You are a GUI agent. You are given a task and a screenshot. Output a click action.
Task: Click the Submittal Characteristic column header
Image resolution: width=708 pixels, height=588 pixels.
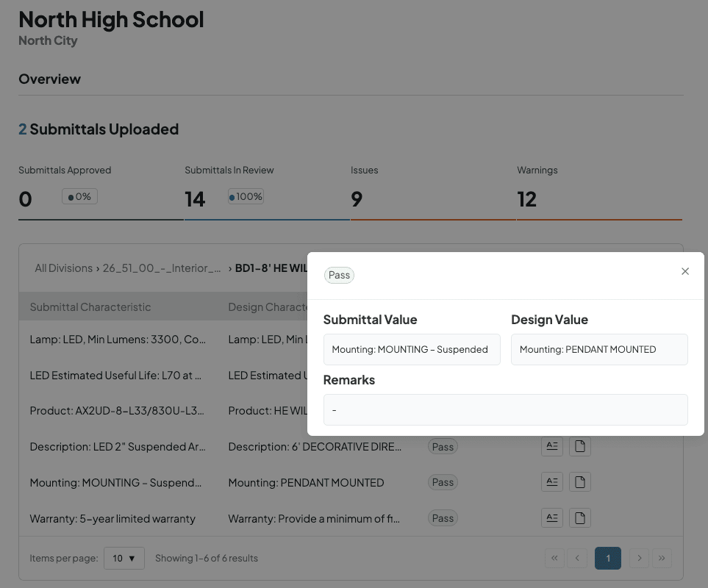pyautogui.click(x=90, y=306)
